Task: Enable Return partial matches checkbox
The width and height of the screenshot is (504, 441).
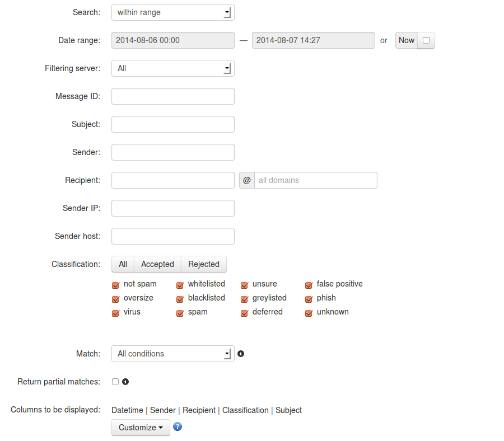Action: tap(115, 382)
